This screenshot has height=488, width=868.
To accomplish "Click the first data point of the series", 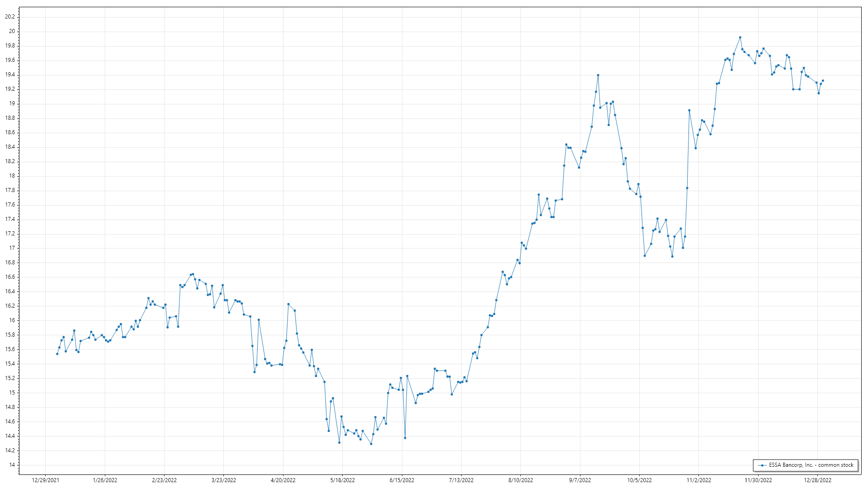I will tap(57, 354).
